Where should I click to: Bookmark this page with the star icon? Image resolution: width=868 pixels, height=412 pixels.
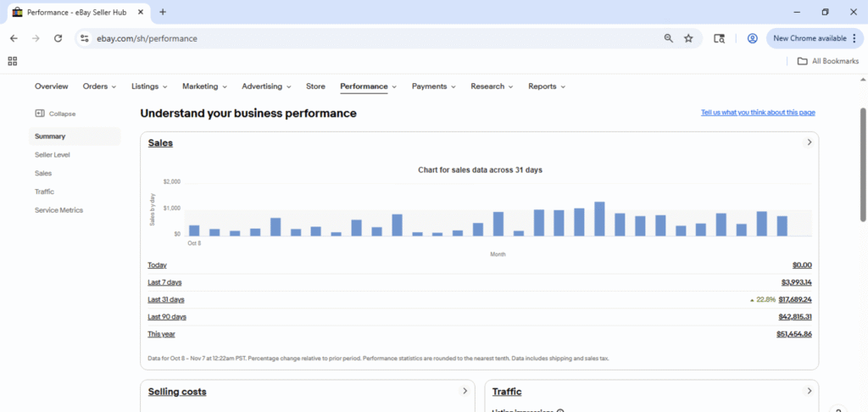[688, 38]
